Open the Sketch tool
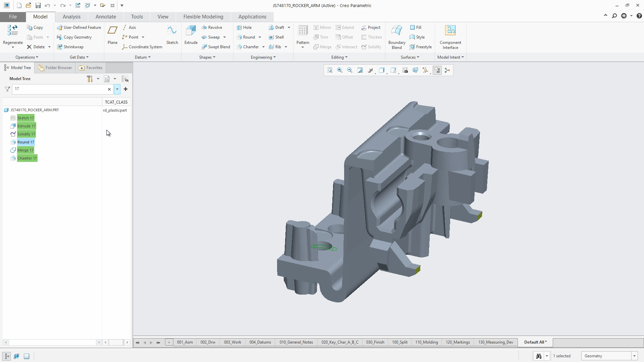The width and height of the screenshot is (644, 362). (x=172, y=35)
